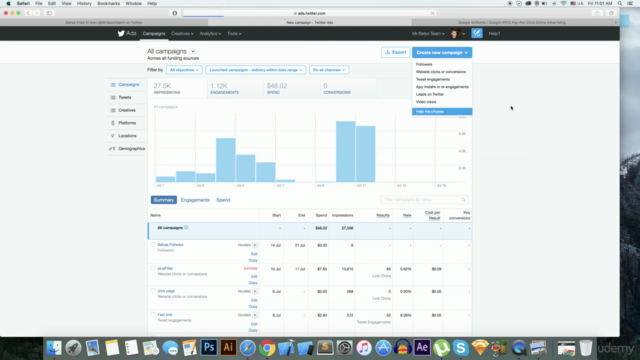Click the Spend metric tile
Viewport: 640px width, 360px height.
(x=291, y=88)
